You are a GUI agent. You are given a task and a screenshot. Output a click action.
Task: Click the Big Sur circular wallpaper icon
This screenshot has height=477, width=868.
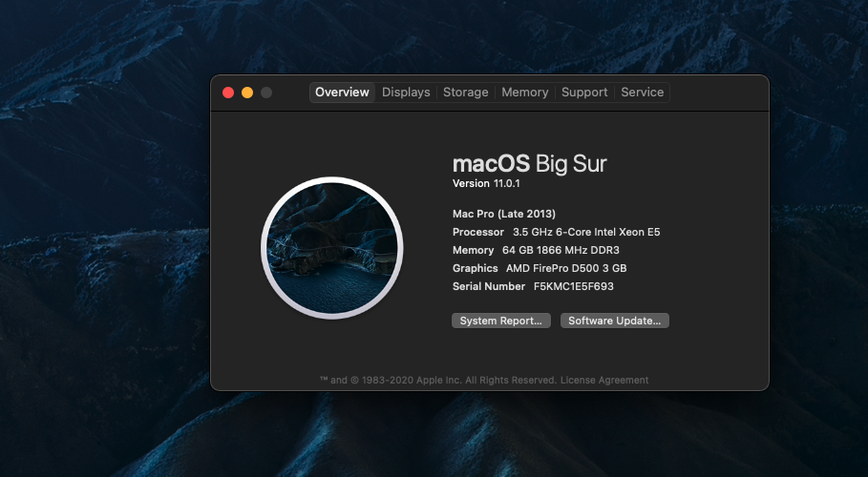[332, 248]
